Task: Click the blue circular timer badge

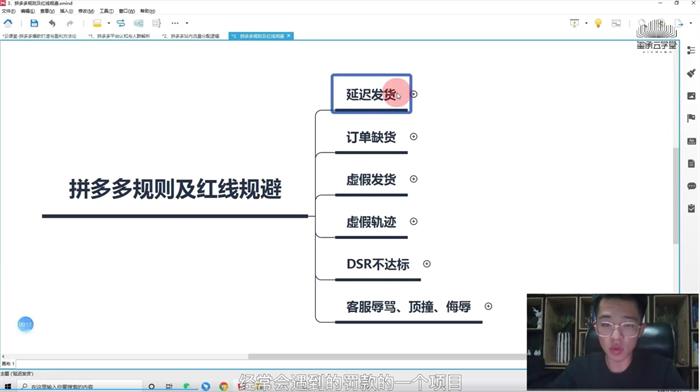Action: 25,324
